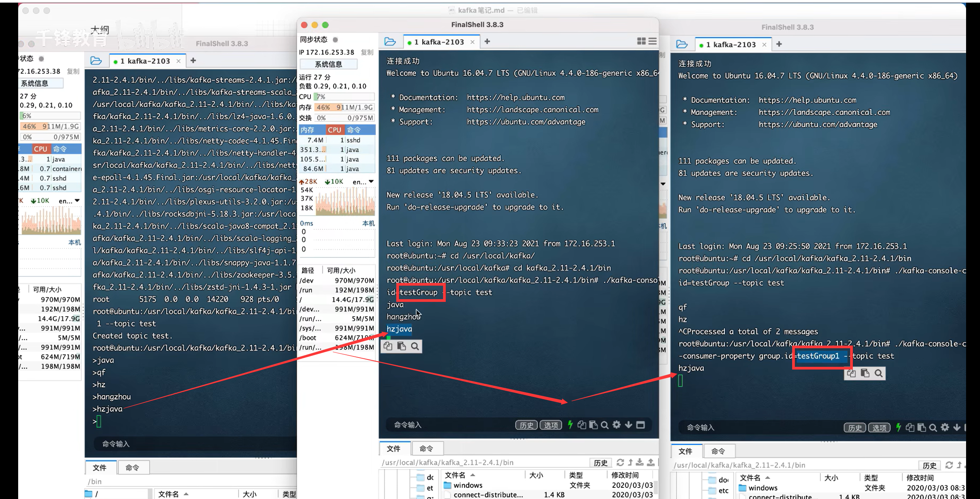Screen dimensions: 980x499
Task: Open settings gear in middle terminal toolbar
Action: click(617, 425)
